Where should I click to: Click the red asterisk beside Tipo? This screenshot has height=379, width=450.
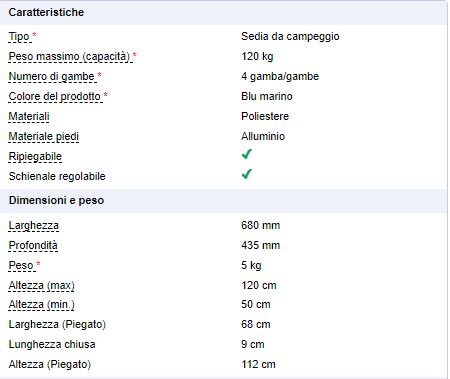click(x=34, y=35)
